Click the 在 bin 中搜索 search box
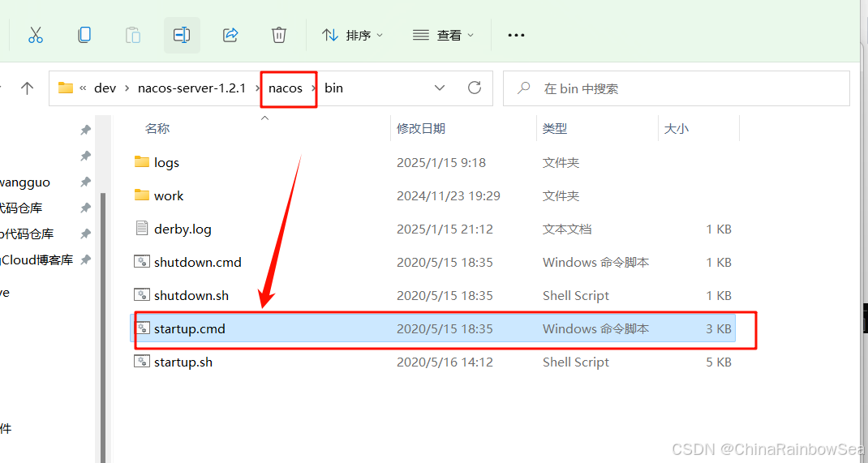This screenshot has height=463, width=868. click(676, 88)
